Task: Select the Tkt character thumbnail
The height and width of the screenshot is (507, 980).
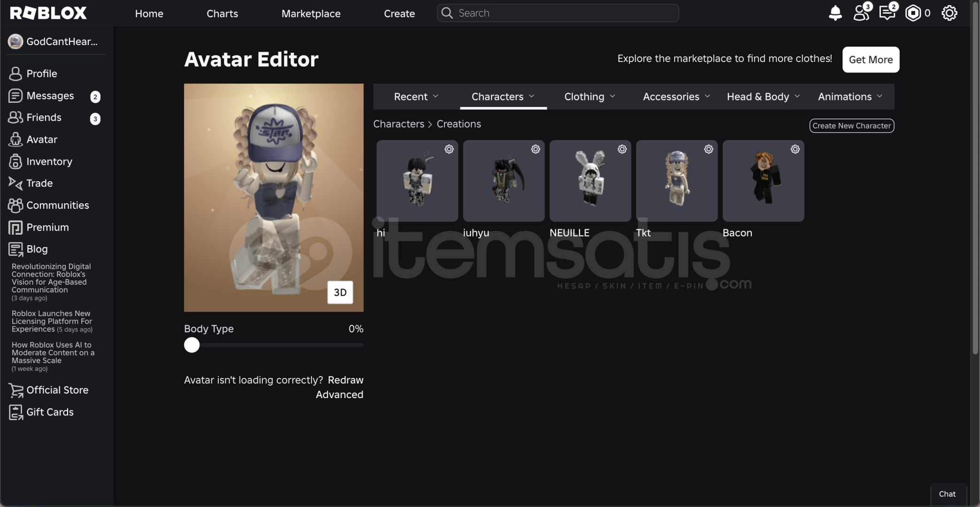Action: (x=677, y=181)
